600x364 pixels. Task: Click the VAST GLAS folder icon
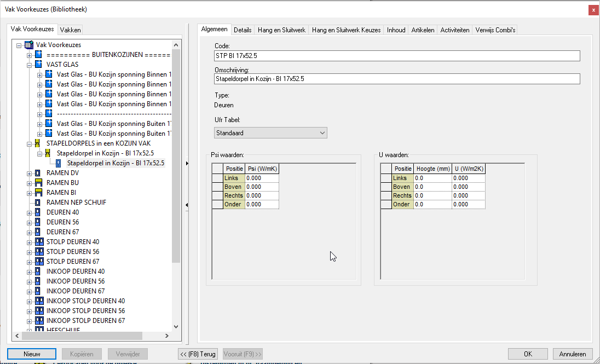39,65
